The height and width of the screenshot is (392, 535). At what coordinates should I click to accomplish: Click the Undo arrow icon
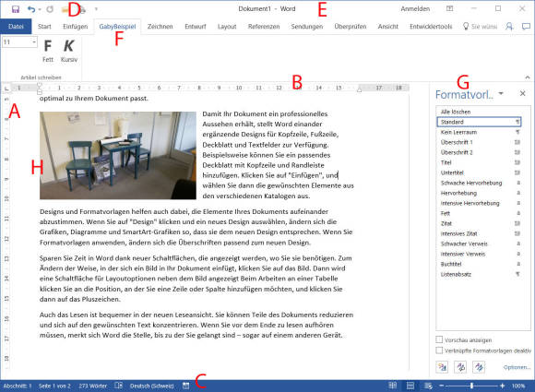coord(31,9)
